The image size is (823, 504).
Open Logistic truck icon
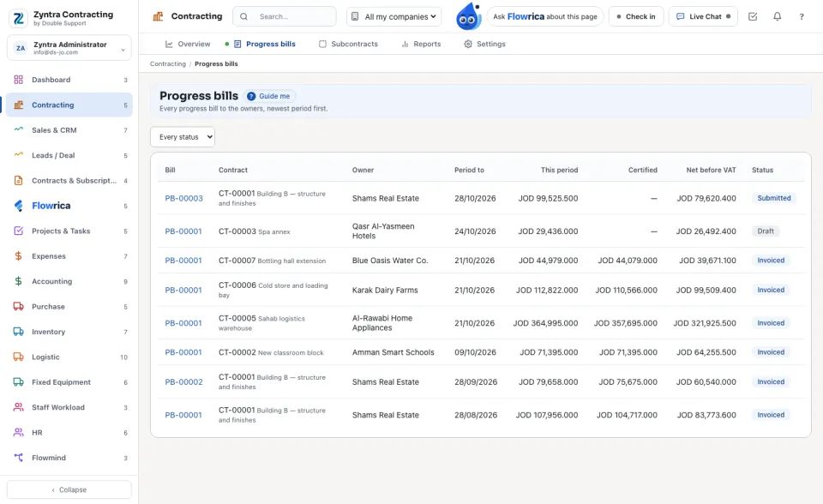18,357
